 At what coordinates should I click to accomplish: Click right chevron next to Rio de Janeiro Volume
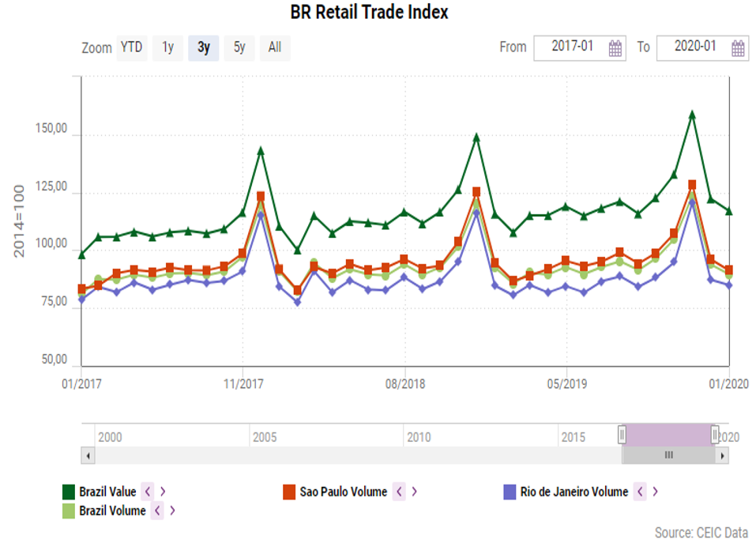point(655,492)
